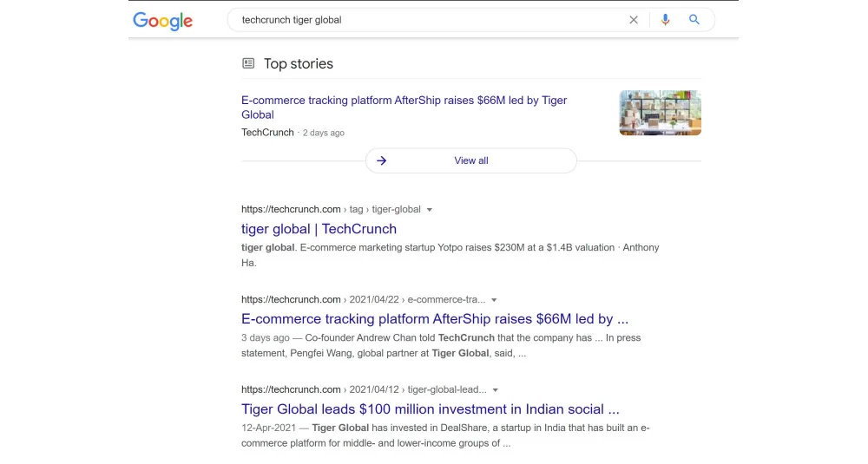Click the techcrunch.com › tag › tiger-global URL
The image size is (868, 464).
pyautogui.click(x=331, y=209)
